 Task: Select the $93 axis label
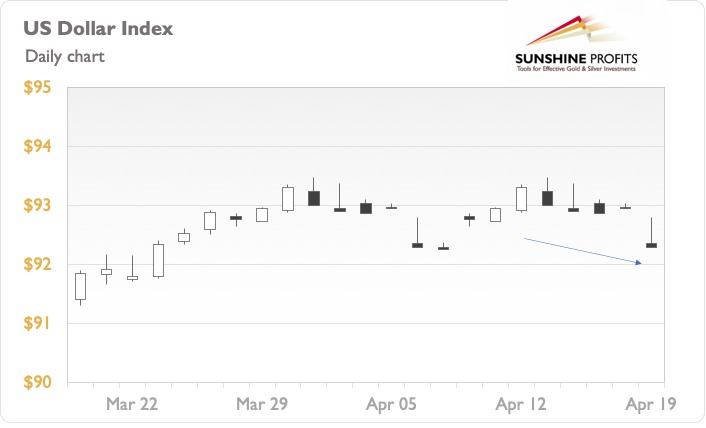click(37, 205)
